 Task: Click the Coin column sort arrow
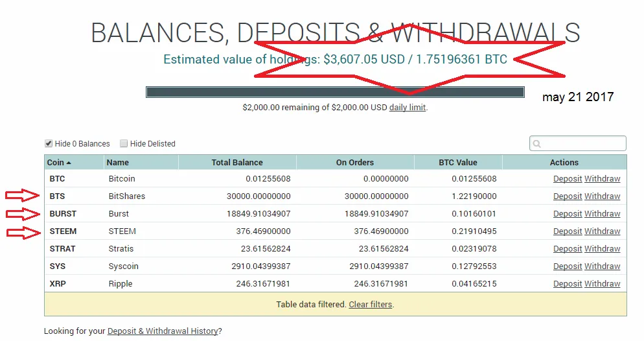69,163
